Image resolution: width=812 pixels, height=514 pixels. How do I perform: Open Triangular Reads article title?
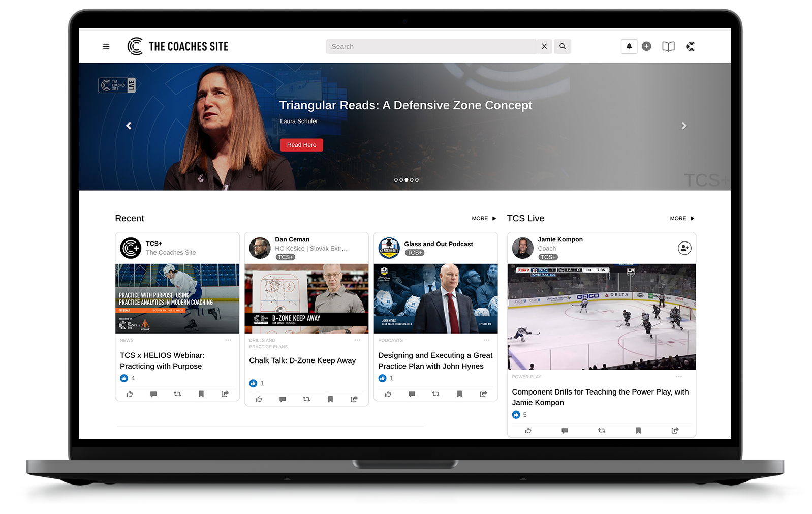[x=405, y=105]
